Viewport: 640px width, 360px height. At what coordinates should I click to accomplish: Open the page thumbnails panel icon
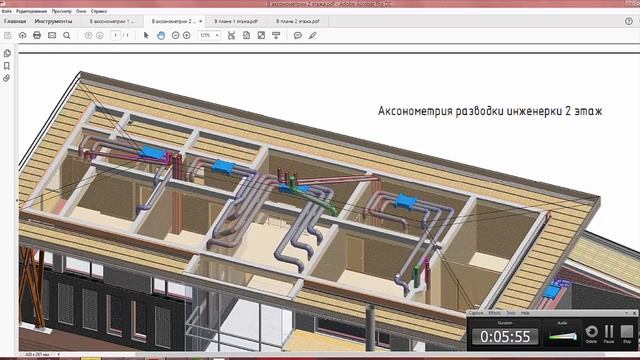(7, 53)
